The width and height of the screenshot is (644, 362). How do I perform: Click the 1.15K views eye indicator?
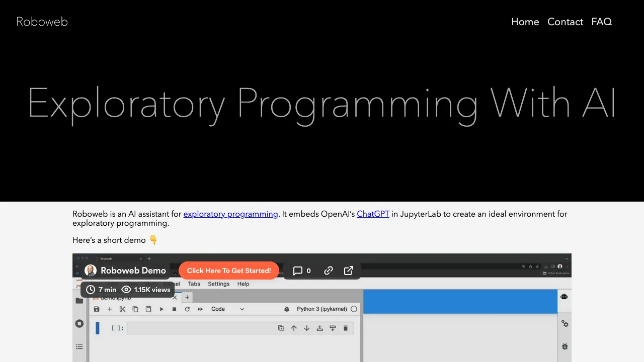pyautogui.click(x=146, y=290)
